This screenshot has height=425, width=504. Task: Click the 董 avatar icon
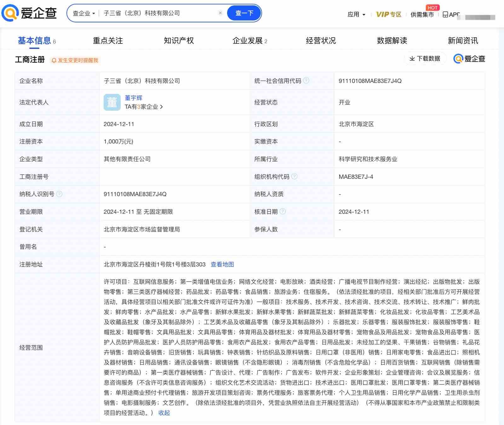point(112,102)
